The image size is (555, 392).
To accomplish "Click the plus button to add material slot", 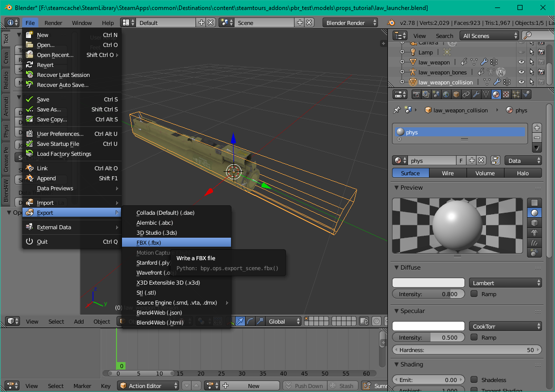I will 536,128.
